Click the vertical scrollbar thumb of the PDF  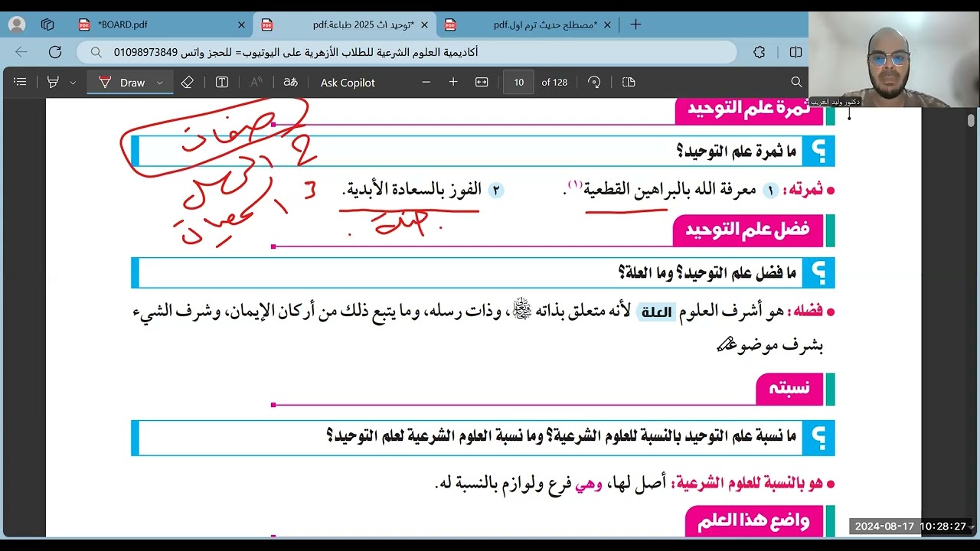(972, 121)
